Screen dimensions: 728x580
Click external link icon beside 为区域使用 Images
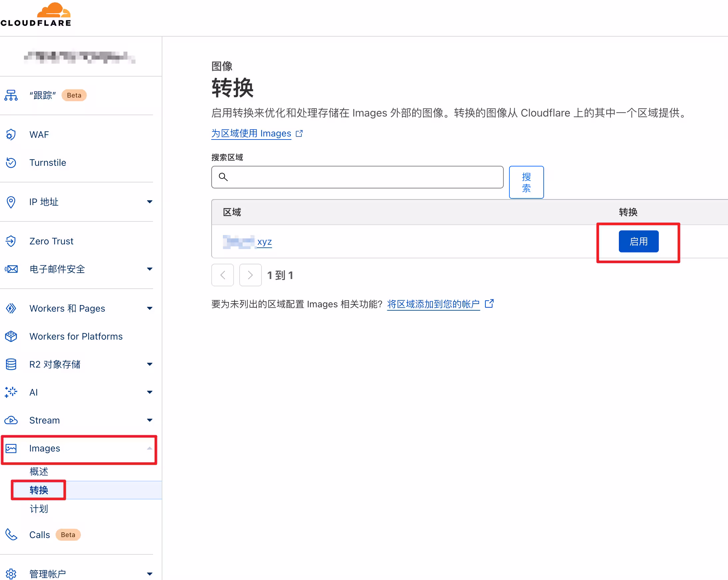click(x=299, y=134)
